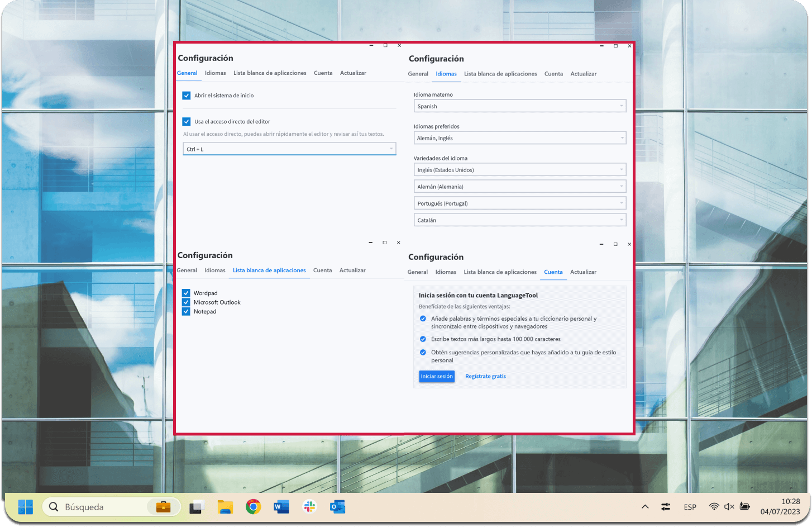The width and height of the screenshot is (812, 527).
Task: Click the Wordpad label in whitelist
Action: point(206,293)
